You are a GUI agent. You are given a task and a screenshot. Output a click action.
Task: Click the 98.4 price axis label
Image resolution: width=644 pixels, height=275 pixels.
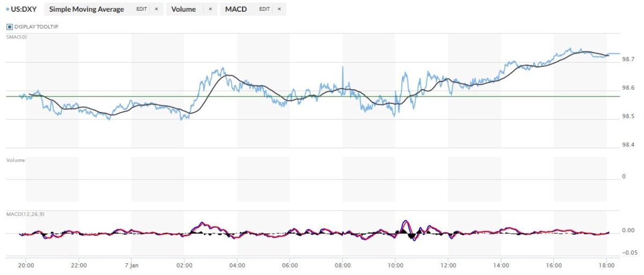click(628, 145)
